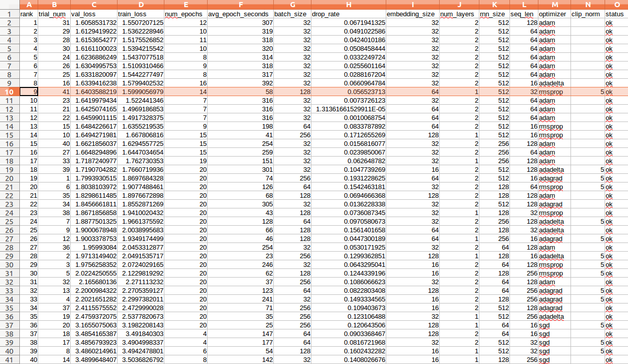
Task: Select row 41 header
Action: coord(9,359)
